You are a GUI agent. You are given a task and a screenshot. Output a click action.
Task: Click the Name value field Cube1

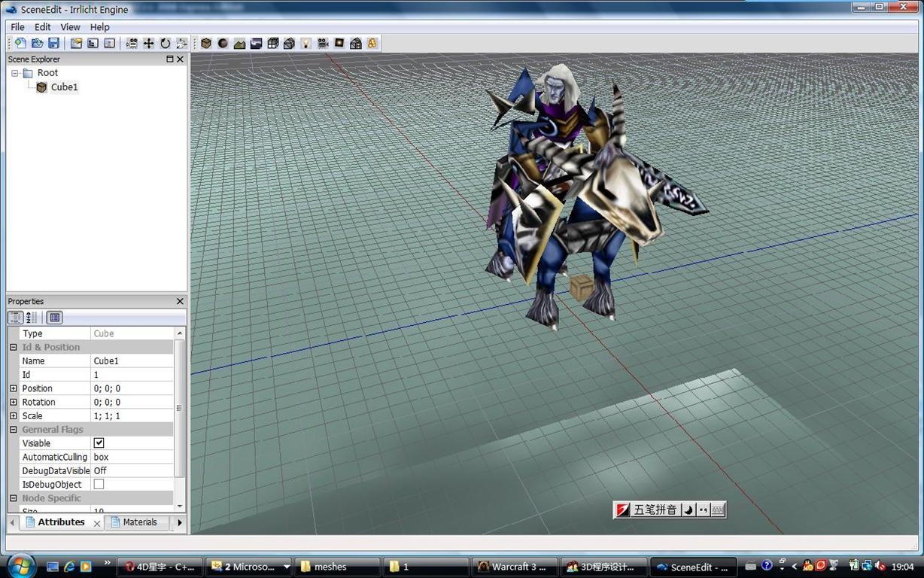click(x=132, y=361)
